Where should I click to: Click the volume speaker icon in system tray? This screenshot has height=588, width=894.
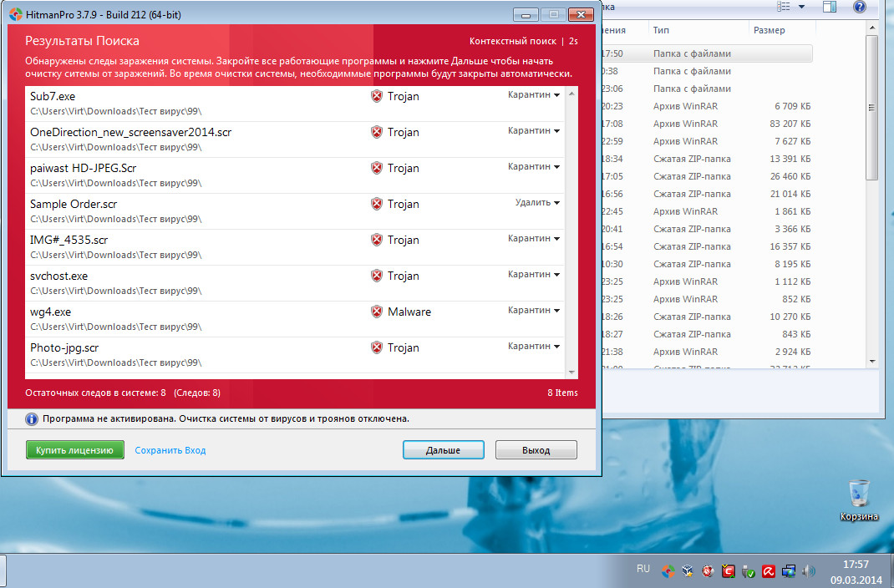[808, 572]
